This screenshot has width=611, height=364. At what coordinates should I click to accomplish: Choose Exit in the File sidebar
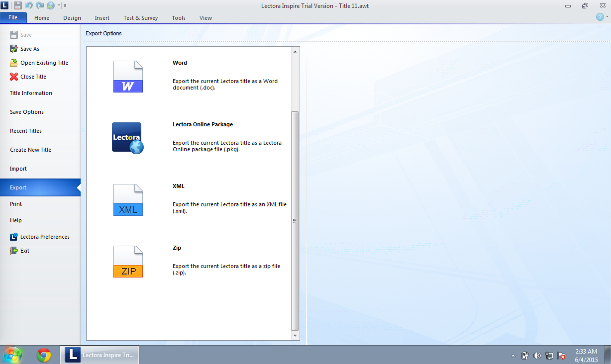pyautogui.click(x=25, y=251)
